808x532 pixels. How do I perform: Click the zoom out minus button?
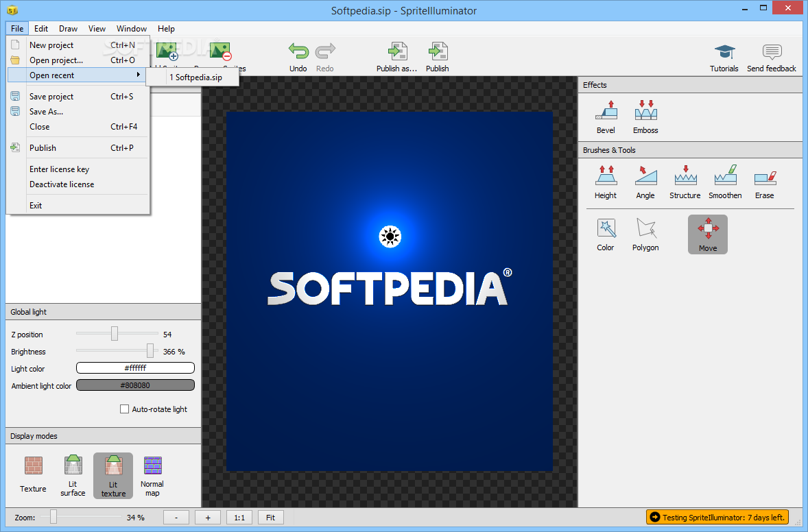[176, 518]
